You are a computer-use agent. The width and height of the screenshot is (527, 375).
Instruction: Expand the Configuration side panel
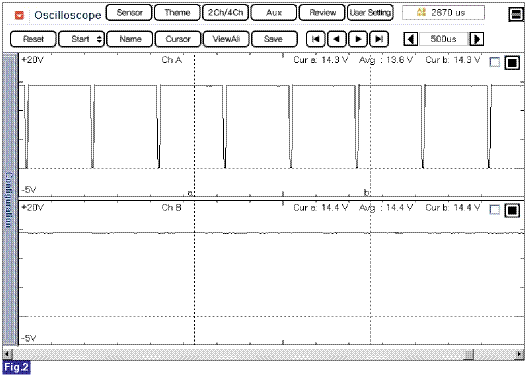coord(9,199)
